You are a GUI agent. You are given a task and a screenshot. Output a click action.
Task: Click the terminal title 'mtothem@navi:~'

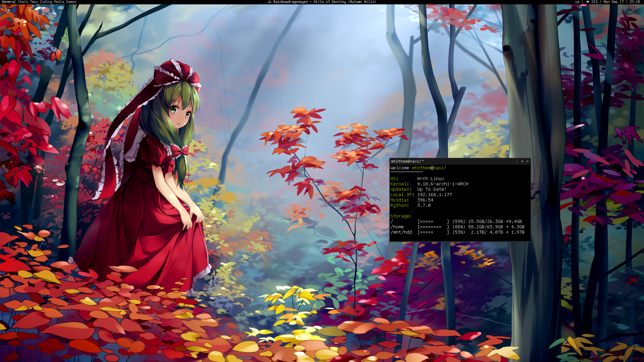coord(408,161)
